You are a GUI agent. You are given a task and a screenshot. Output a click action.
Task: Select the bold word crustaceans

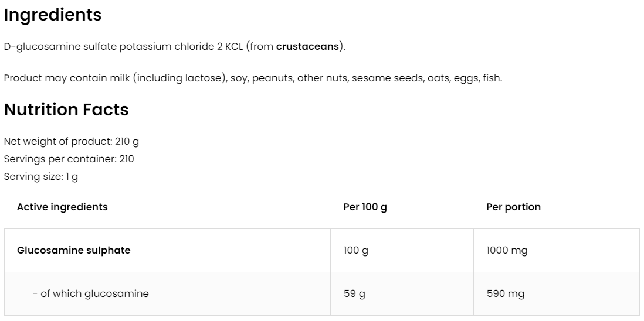(x=307, y=46)
